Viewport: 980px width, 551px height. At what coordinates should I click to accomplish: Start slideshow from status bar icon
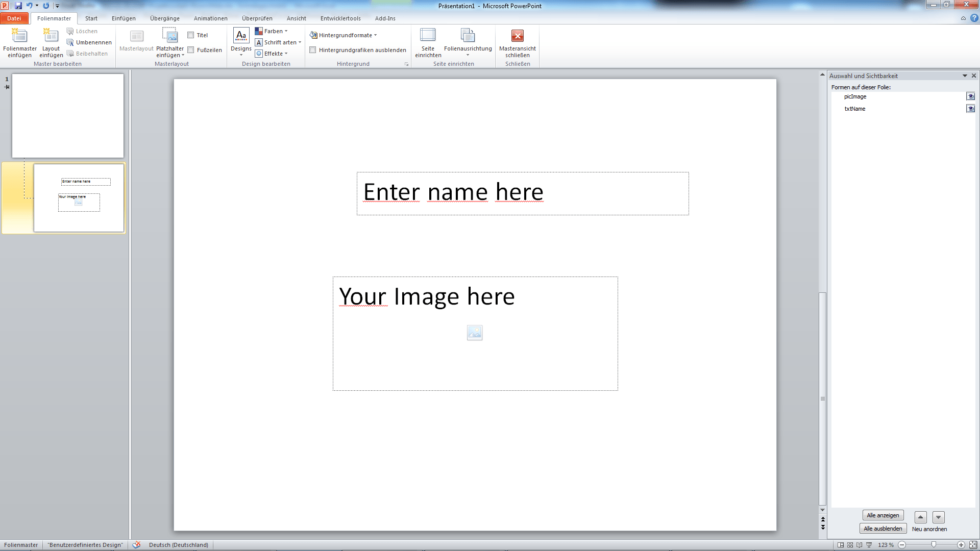click(869, 545)
